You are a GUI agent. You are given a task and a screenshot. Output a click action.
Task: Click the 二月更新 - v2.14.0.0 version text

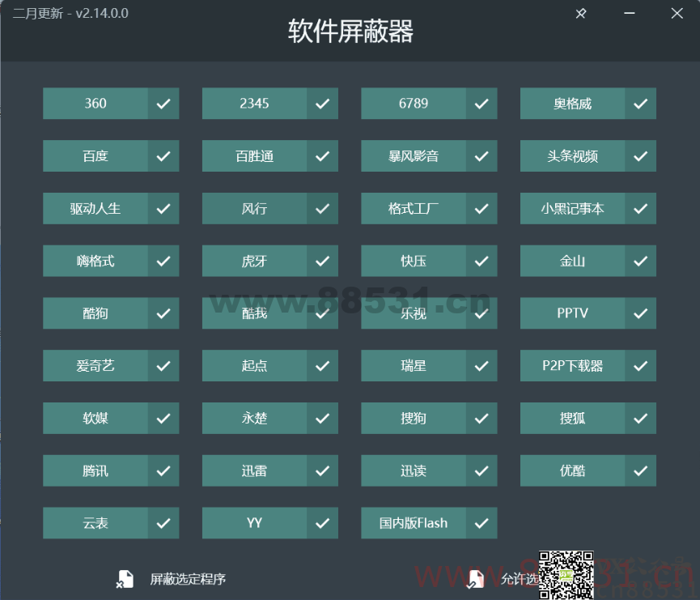pyautogui.click(x=70, y=14)
